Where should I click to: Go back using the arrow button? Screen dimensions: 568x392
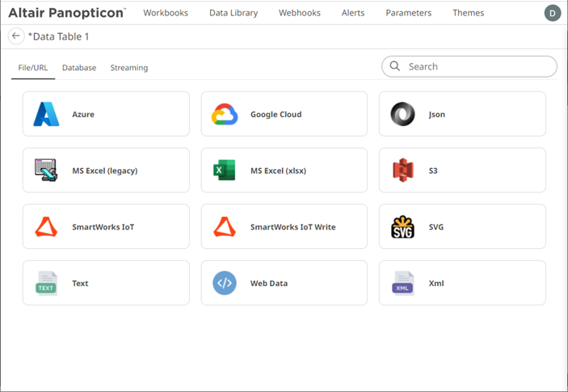click(15, 36)
